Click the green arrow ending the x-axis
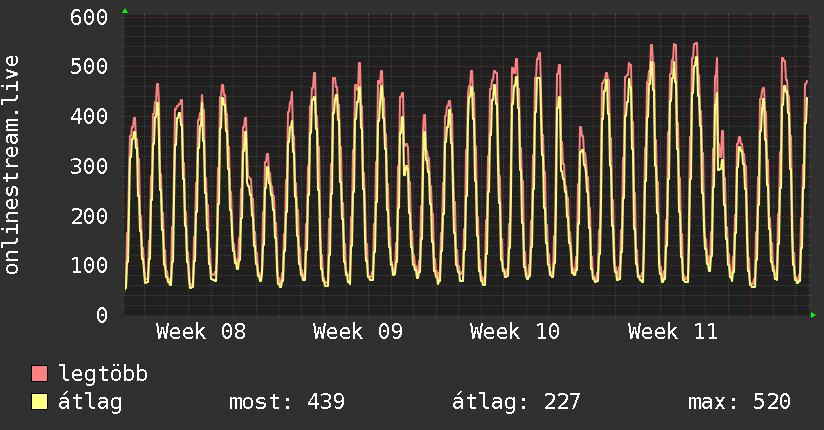Image resolution: width=824 pixels, height=430 pixels. (x=813, y=315)
